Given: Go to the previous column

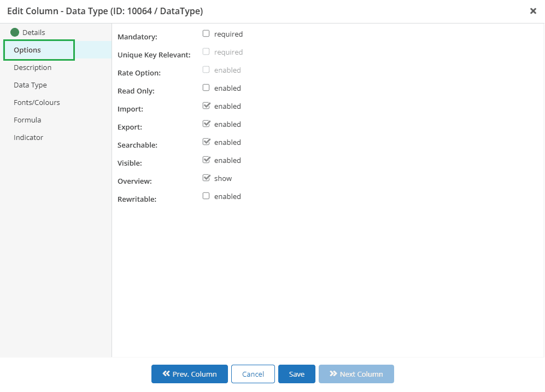Looking at the screenshot, I should point(190,374).
